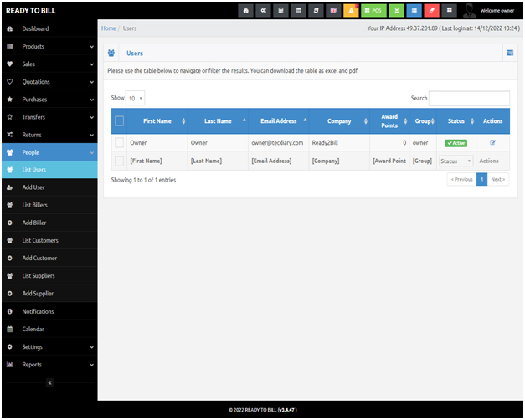Sort table by First Name column
The height and width of the screenshot is (420, 525).
tap(157, 121)
